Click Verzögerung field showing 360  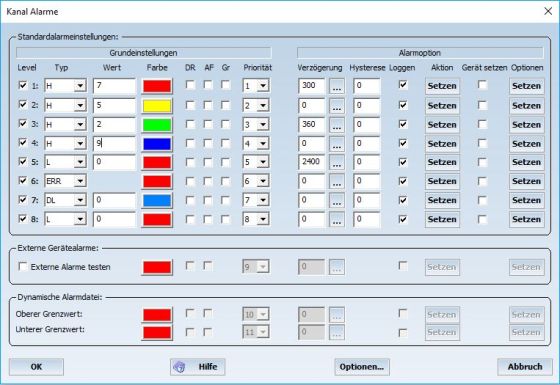(x=311, y=124)
